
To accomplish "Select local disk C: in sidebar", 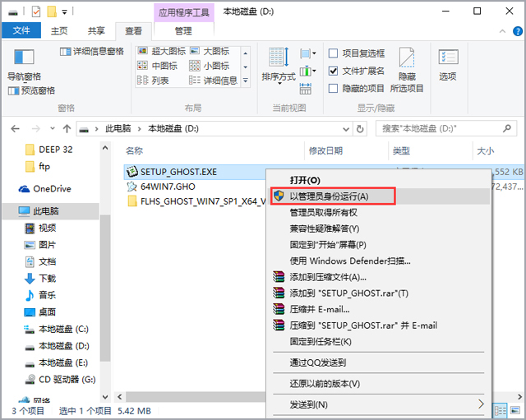I will 57,329.
